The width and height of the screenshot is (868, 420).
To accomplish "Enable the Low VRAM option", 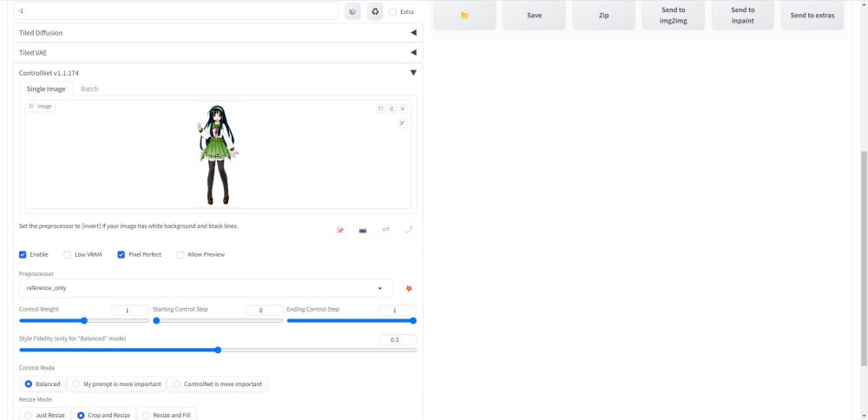I will 68,255.
